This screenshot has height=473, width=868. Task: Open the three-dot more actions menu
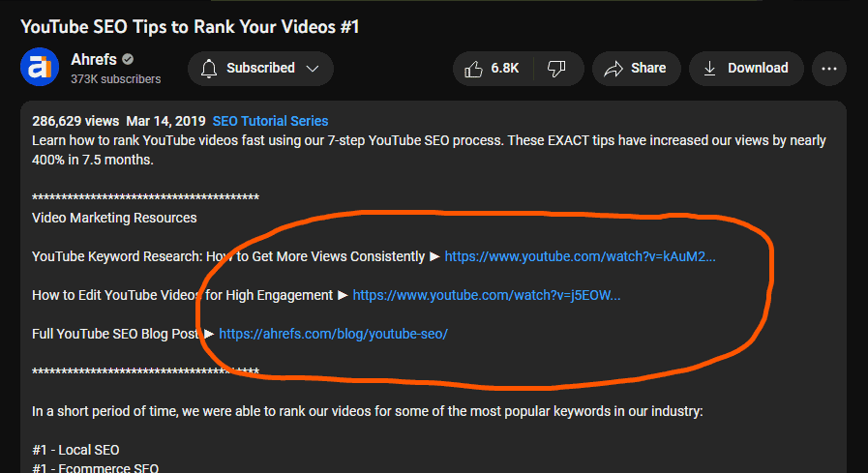point(829,69)
